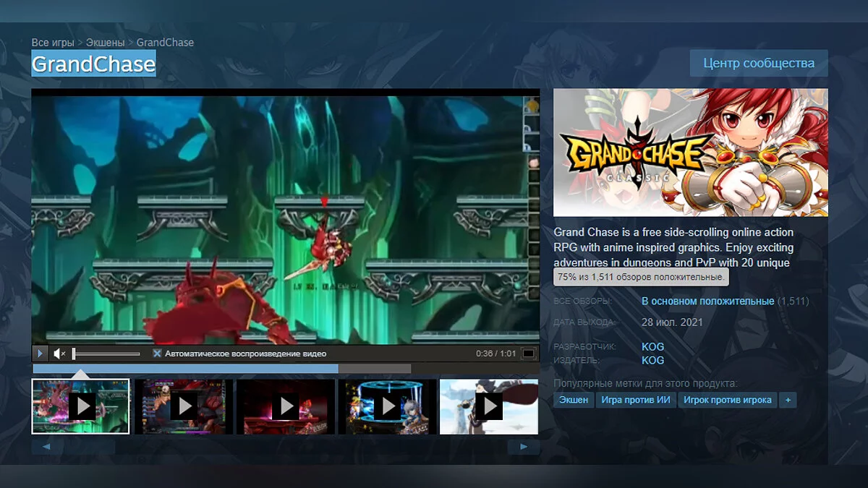Viewport: 868px width, 488px height.
Task: Open the fifth video thumbnail
Action: pyautogui.click(x=489, y=406)
